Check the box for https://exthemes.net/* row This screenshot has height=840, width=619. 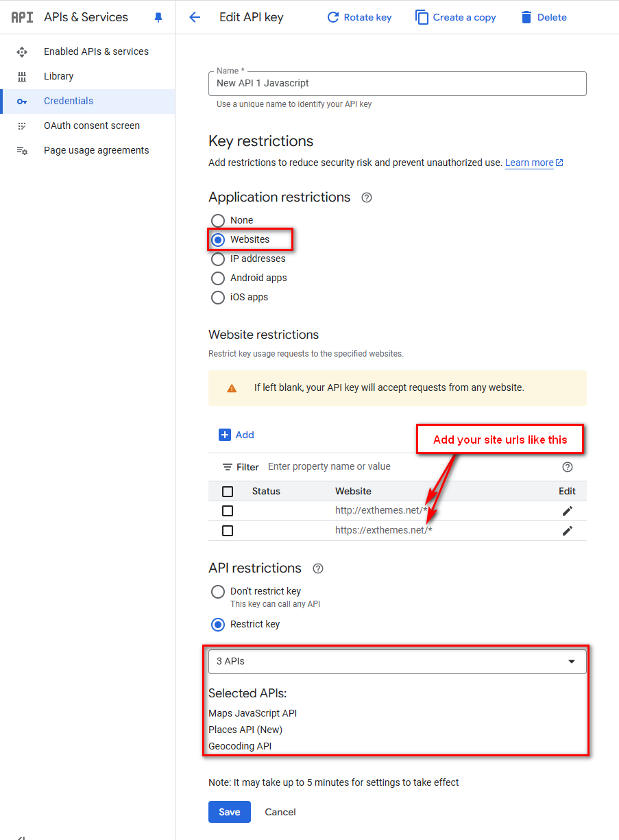click(228, 531)
